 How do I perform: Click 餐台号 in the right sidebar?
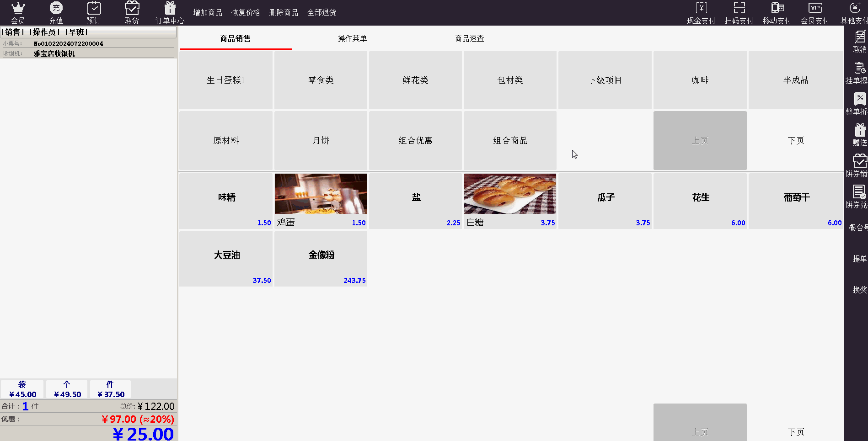pyautogui.click(x=858, y=228)
